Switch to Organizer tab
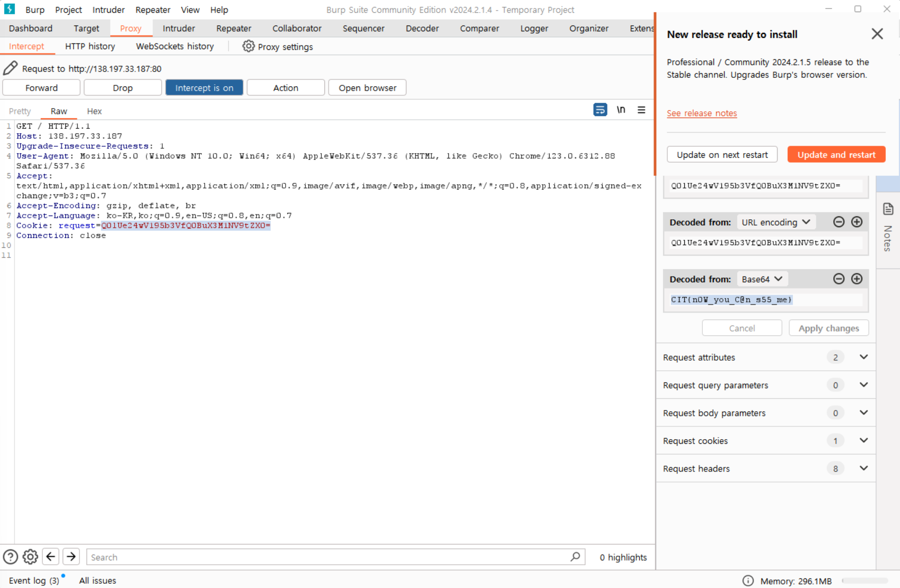 pos(589,28)
